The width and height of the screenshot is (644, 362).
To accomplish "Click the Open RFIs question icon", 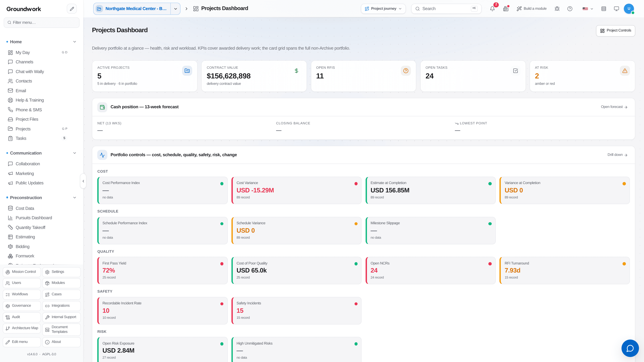I will [x=406, y=71].
